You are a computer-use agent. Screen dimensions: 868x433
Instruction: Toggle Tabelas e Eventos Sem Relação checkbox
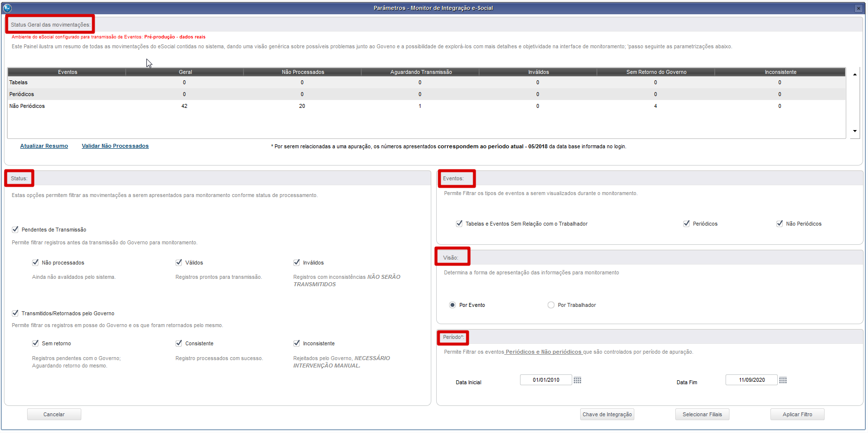[459, 224]
